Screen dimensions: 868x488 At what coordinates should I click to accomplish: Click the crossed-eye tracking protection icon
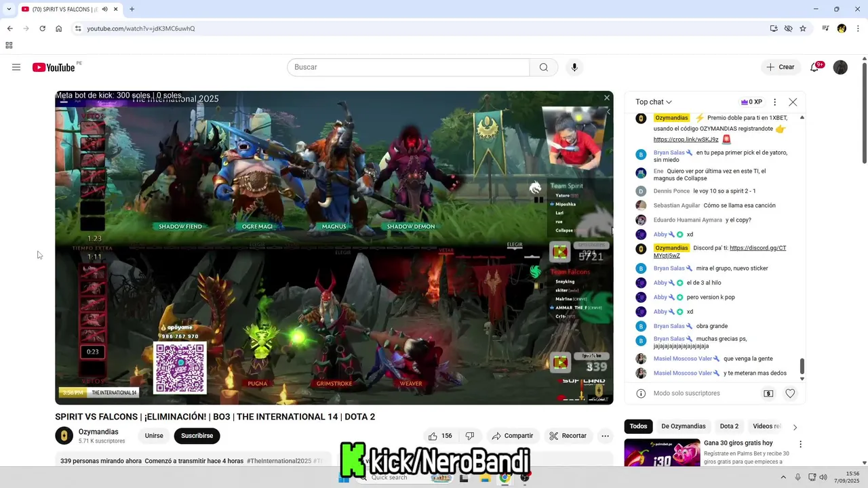click(x=788, y=28)
